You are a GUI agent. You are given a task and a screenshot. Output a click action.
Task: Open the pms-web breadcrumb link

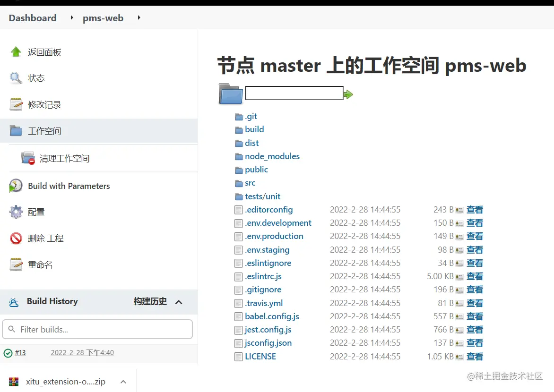point(103,17)
